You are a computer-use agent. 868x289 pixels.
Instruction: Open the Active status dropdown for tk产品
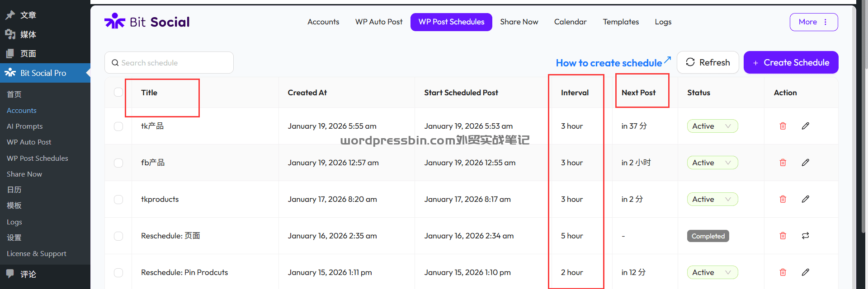pyautogui.click(x=712, y=126)
